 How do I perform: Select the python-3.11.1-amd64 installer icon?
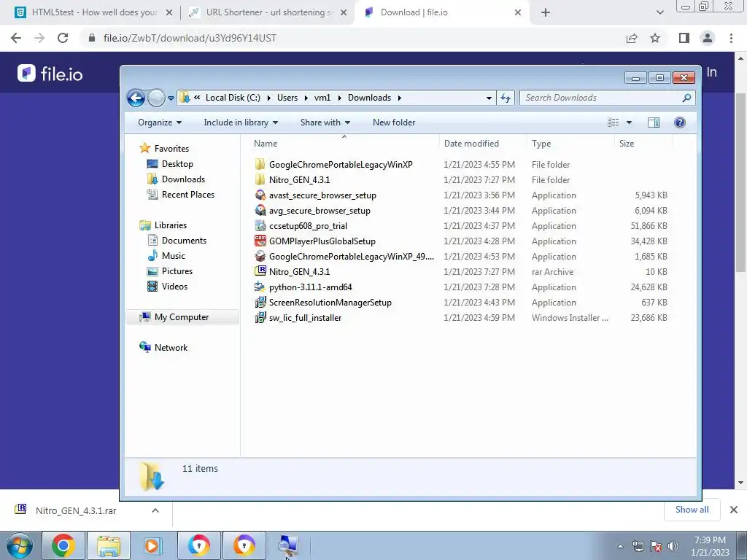click(260, 287)
